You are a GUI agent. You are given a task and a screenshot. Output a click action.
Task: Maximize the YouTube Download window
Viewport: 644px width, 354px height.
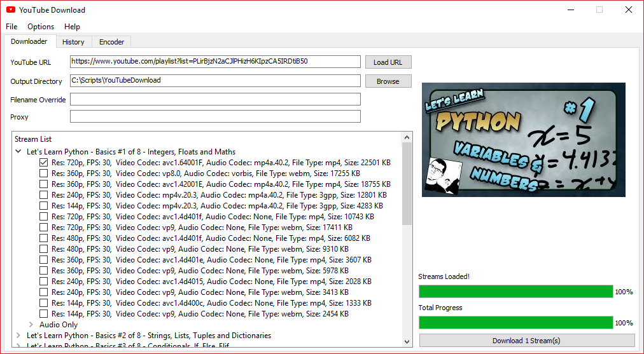[x=599, y=10]
